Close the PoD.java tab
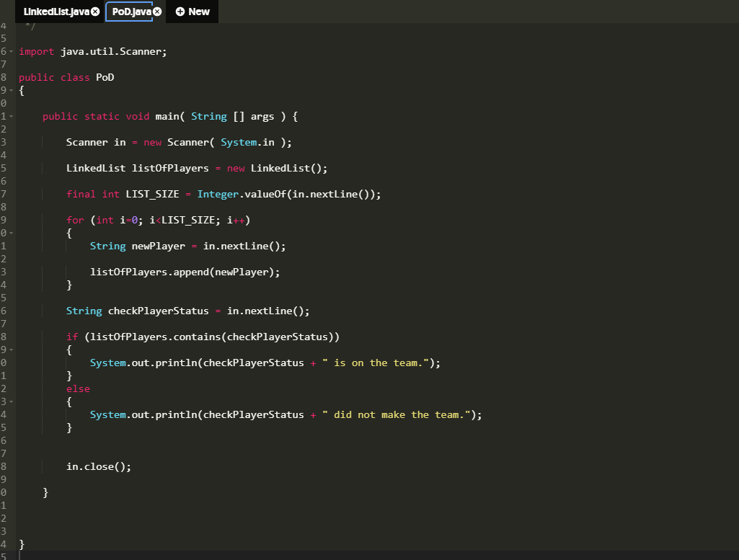This screenshot has height=560, width=739. pos(157,12)
